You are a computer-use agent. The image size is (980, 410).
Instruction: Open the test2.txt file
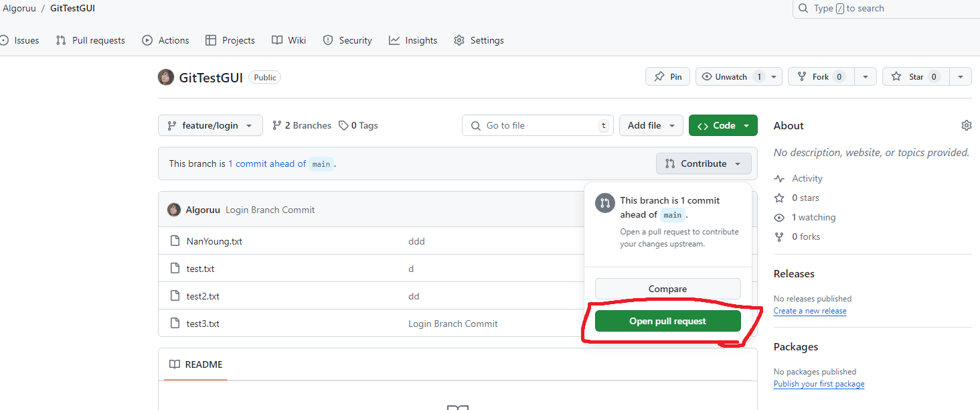pyautogui.click(x=203, y=296)
